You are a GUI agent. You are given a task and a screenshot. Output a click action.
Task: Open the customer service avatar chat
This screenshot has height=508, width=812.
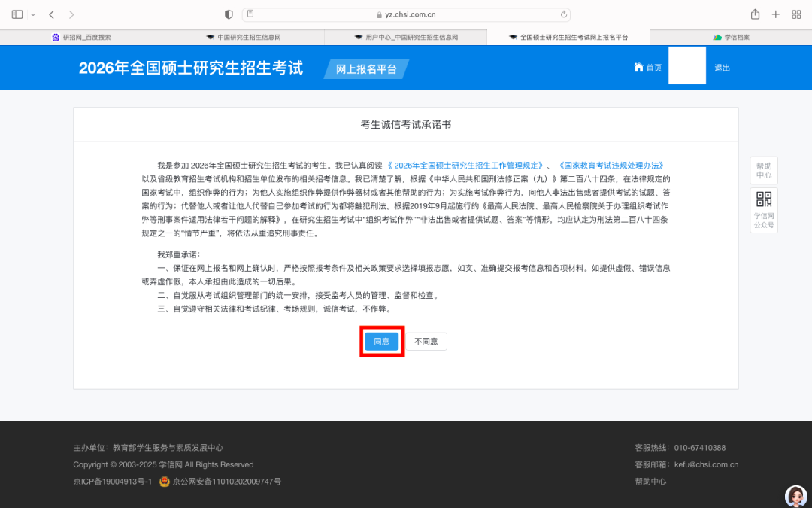click(795, 495)
